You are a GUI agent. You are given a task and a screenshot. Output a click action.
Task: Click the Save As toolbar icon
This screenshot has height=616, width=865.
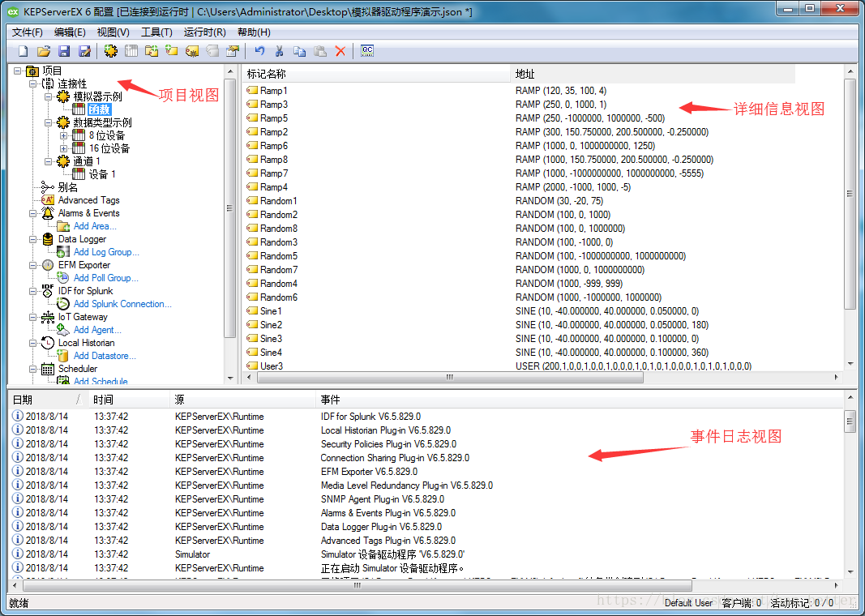click(x=84, y=51)
